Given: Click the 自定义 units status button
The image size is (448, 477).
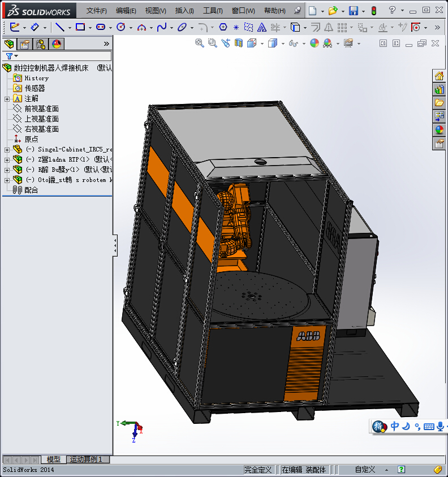Looking at the screenshot, I should tap(365, 470).
